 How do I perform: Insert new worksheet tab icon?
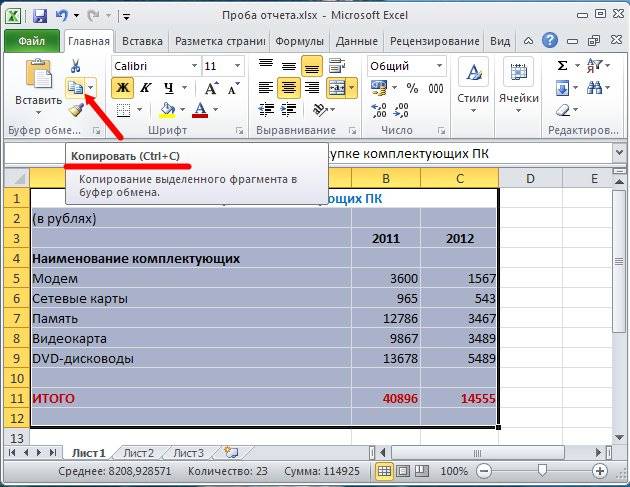[231, 452]
